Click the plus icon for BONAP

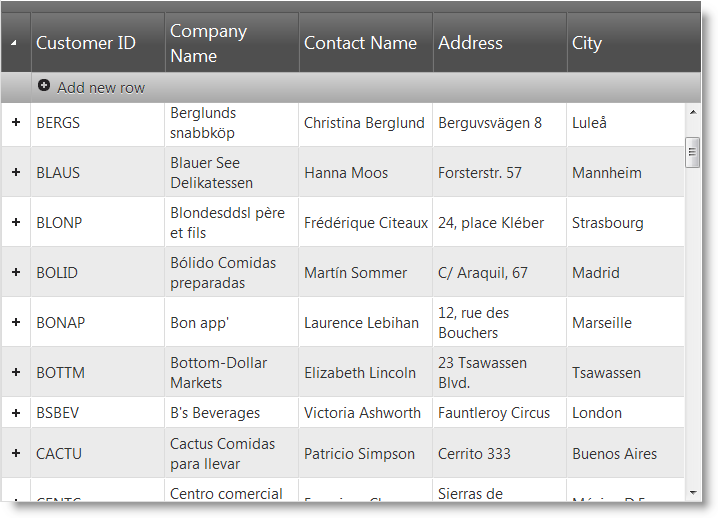coord(15,322)
